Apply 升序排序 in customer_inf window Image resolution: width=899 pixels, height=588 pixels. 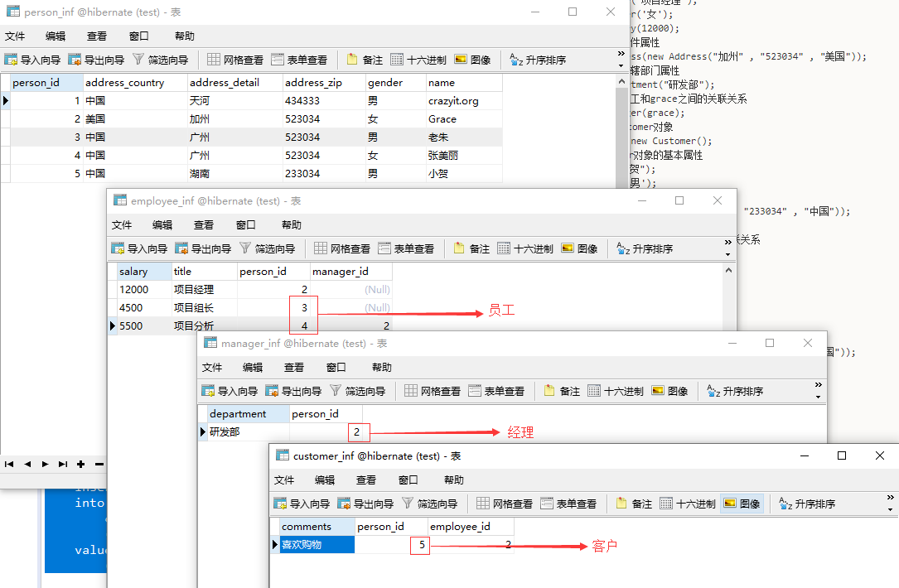click(807, 504)
